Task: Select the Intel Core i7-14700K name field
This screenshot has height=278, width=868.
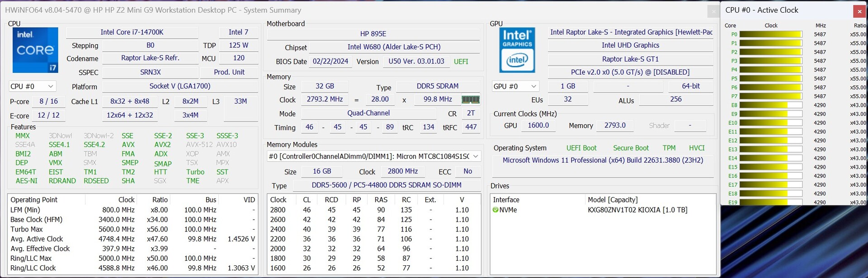Action: click(132, 32)
